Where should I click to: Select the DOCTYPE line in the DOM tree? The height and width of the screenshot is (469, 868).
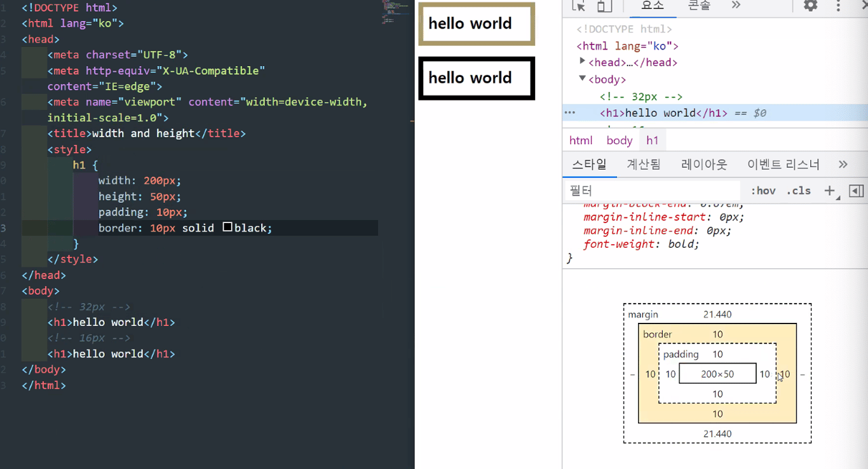pos(624,29)
